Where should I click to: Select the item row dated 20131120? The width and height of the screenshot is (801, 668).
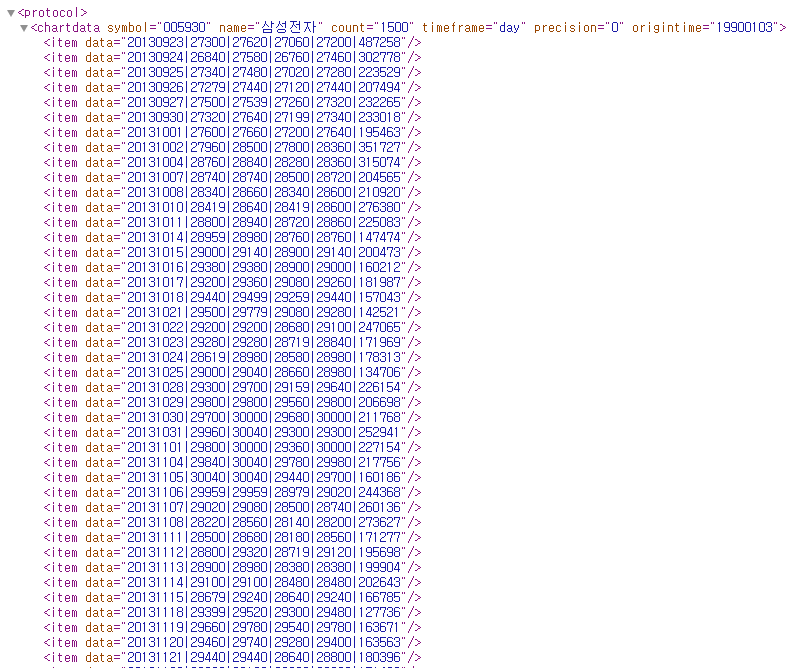tap(232, 643)
